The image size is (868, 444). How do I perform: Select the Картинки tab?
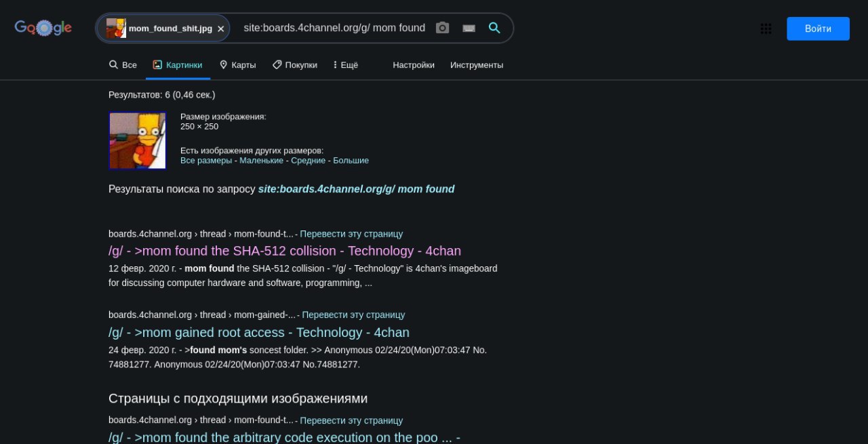[178, 65]
